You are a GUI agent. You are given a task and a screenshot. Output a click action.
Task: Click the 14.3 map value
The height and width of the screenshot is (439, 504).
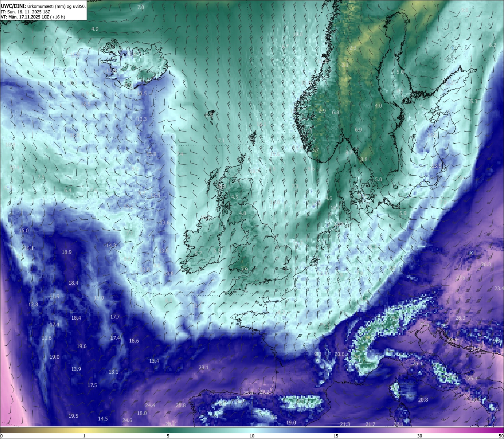click(x=111, y=245)
